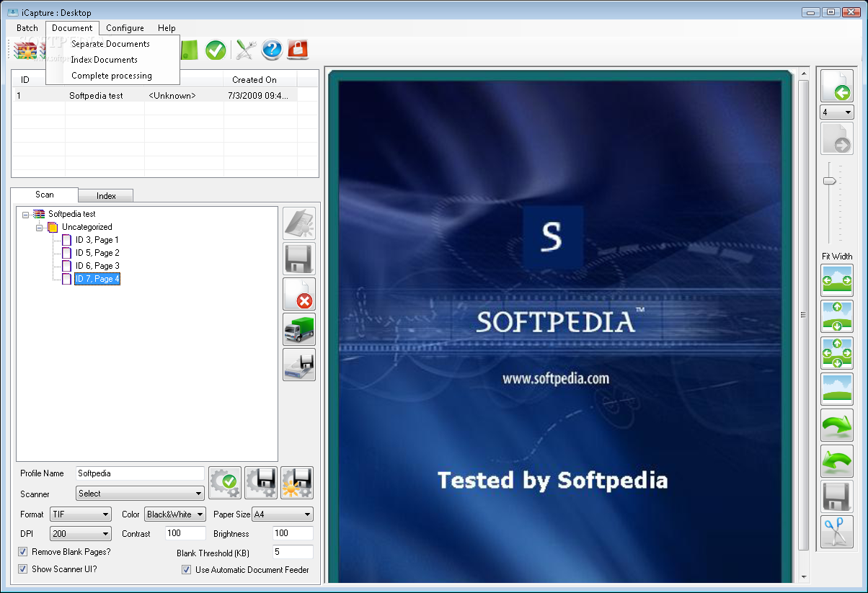Viewport: 868px width, 593px height.
Task: Click the green checkmark toolbar icon
Action: point(216,50)
